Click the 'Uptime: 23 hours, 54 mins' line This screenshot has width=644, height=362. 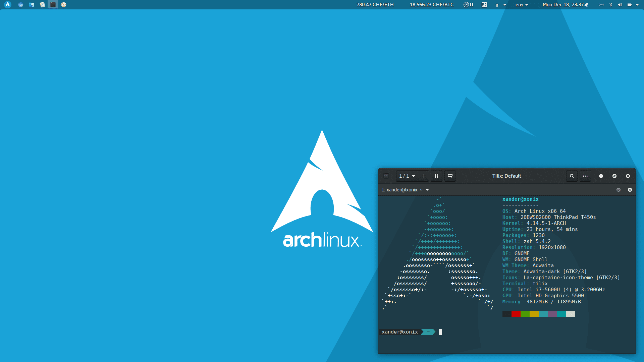[540, 229]
